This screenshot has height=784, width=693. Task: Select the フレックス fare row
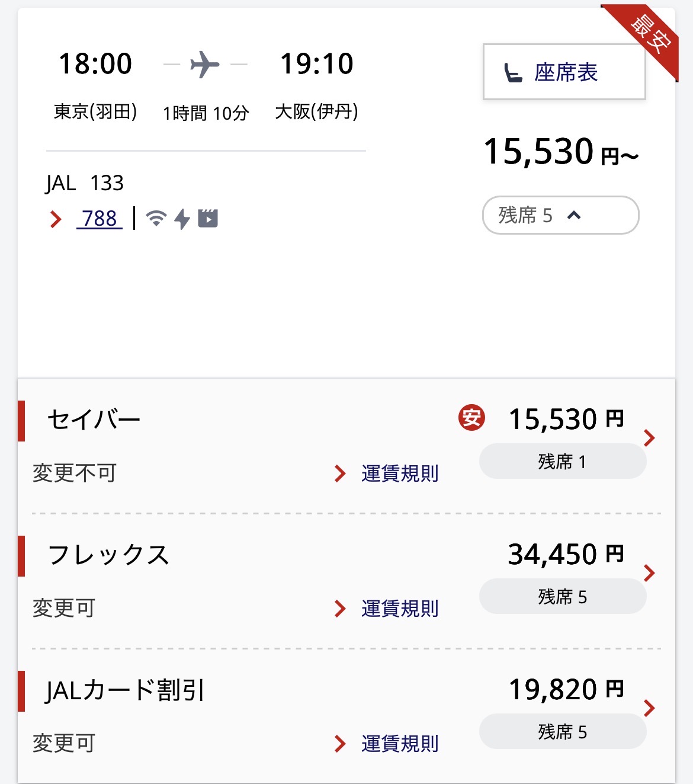649,573
